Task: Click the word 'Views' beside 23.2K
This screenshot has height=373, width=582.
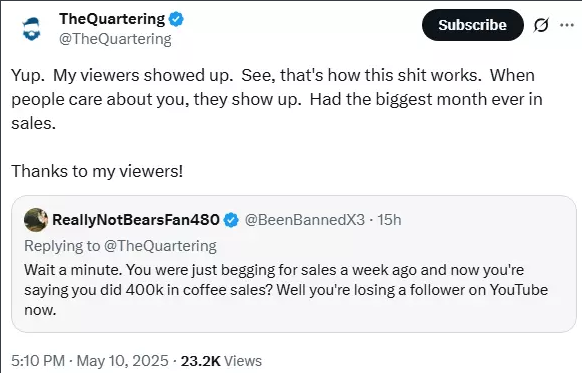Action: [x=243, y=361]
